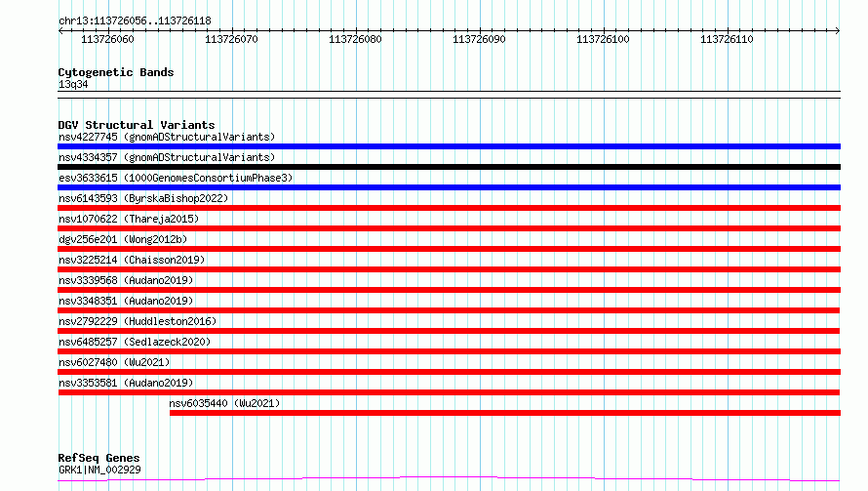Click the red bar under nsv3225214
The image size is (868, 491).
449,269
